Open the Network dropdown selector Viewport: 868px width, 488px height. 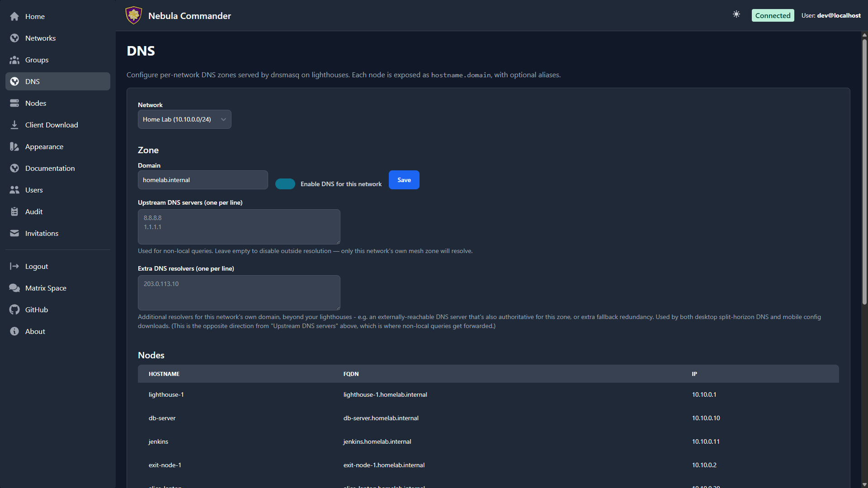tap(184, 119)
